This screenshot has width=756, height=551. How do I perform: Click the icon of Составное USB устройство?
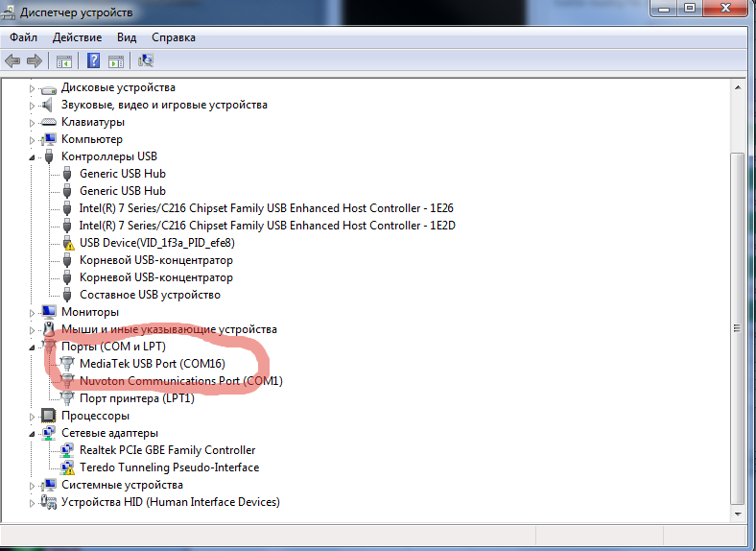pyautogui.click(x=67, y=295)
